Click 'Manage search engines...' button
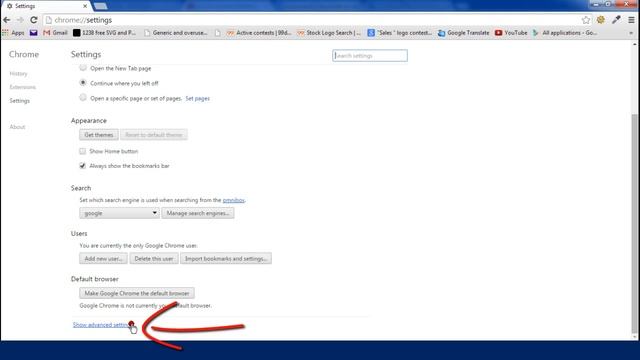This screenshot has height=360, width=640. tap(198, 213)
